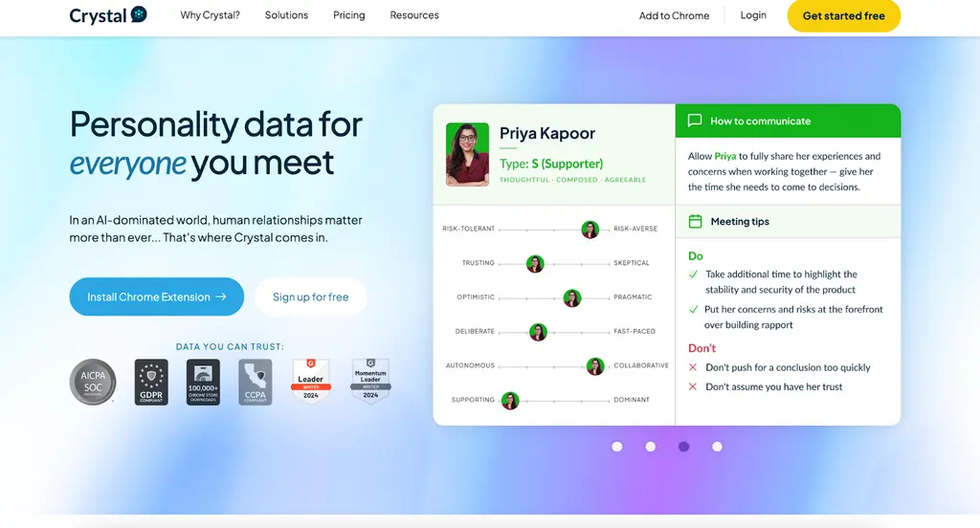Click the 'Personality data for everyone you meet' headline
The height and width of the screenshot is (528, 980).
(x=215, y=143)
